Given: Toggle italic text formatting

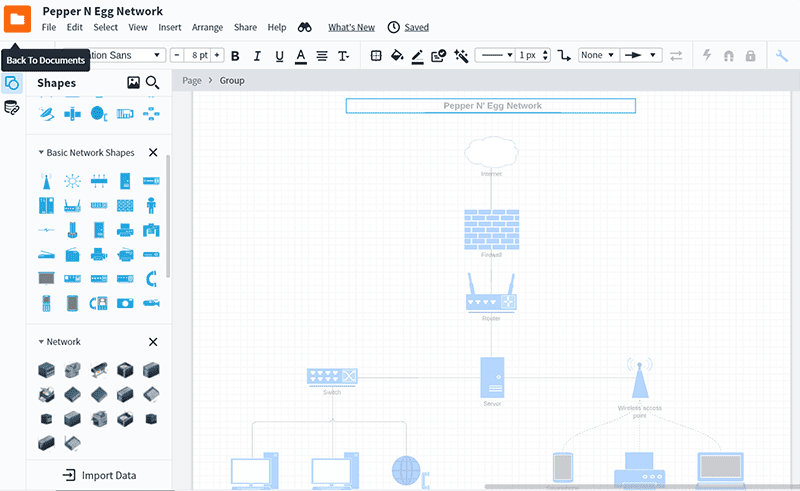Looking at the screenshot, I should 257,56.
